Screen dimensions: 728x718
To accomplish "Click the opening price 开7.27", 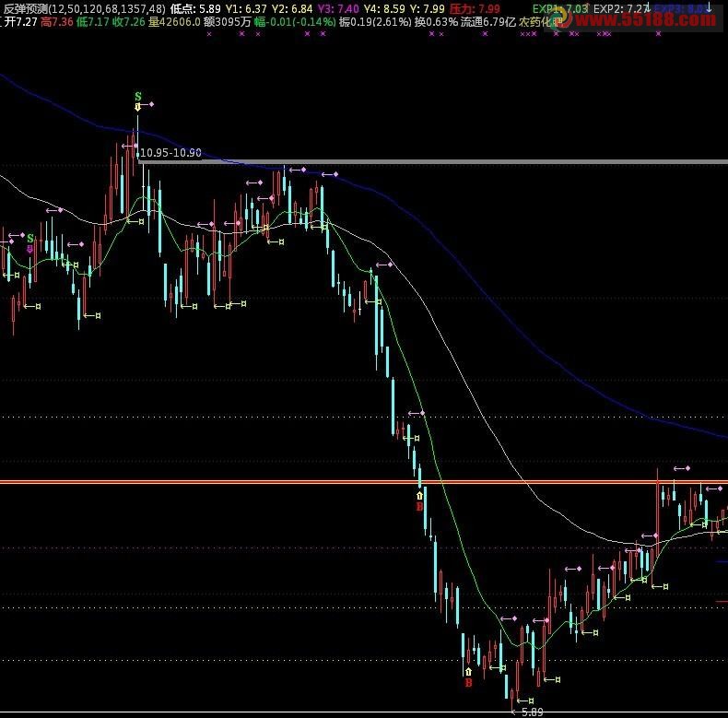I will [21, 22].
